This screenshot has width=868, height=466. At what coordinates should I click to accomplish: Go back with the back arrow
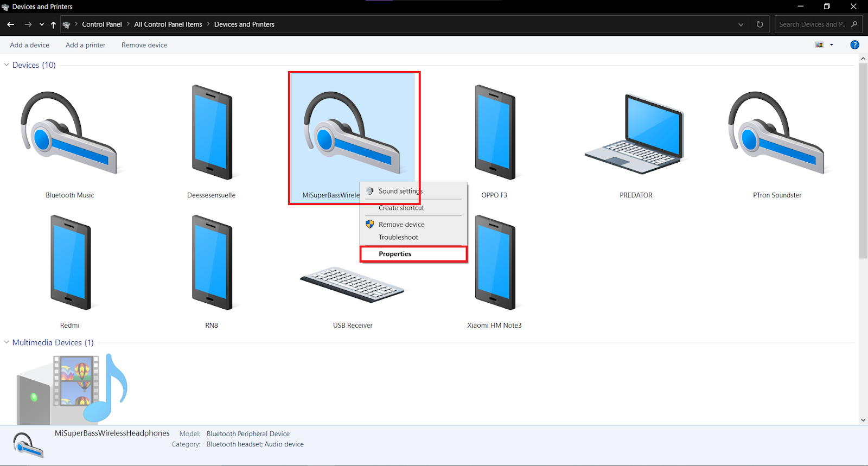[x=11, y=24]
